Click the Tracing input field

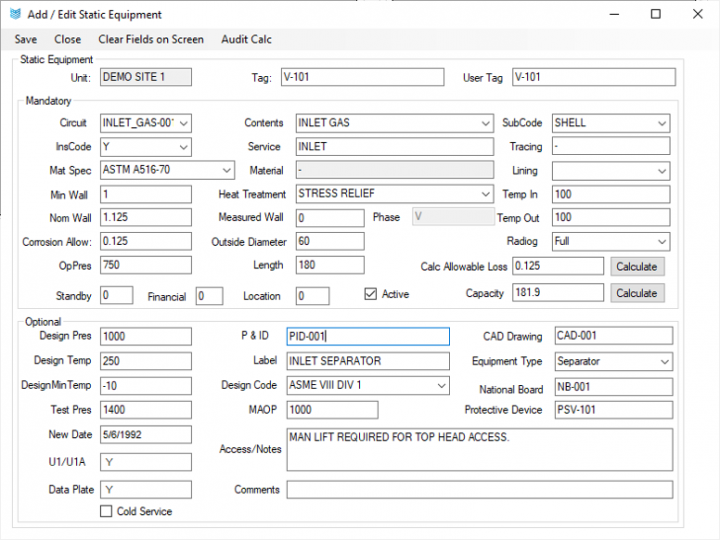(x=611, y=146)
